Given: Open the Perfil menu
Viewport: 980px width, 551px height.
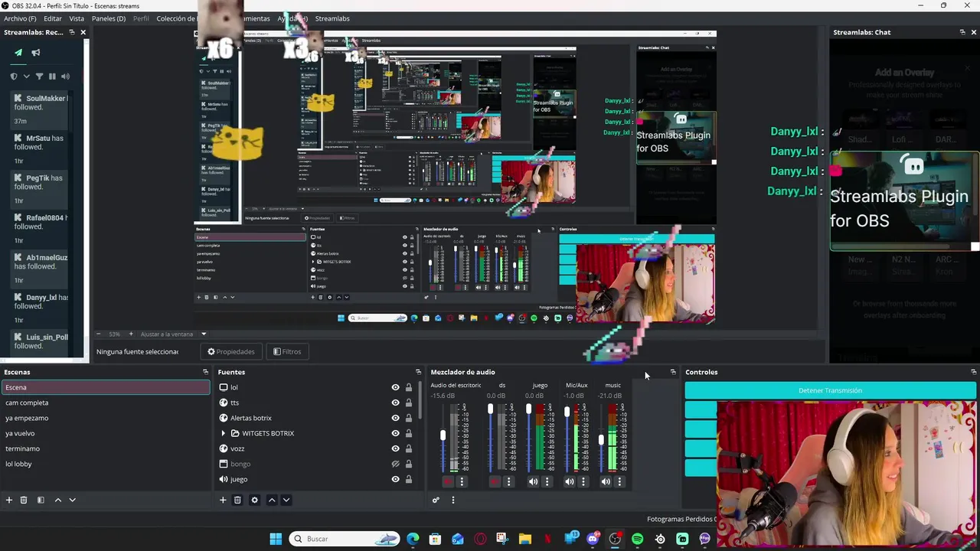Looking at the screenshot, I should 141,18.
